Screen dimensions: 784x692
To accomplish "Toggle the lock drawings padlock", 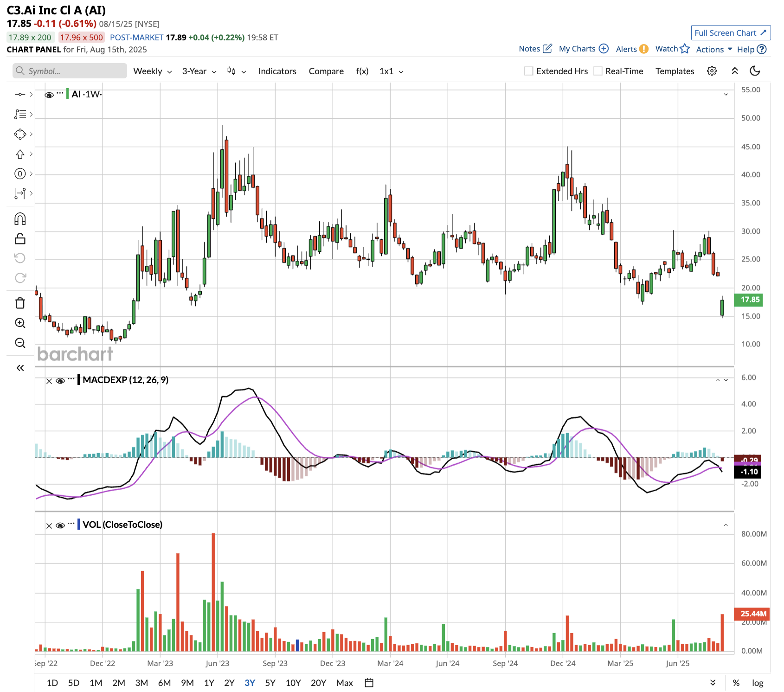I will point(20,238).
